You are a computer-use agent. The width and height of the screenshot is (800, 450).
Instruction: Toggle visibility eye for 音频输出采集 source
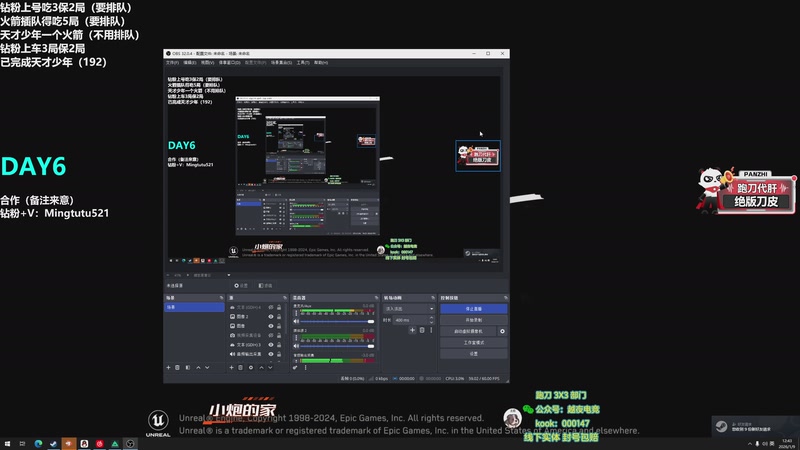click(x=271, y=354)
